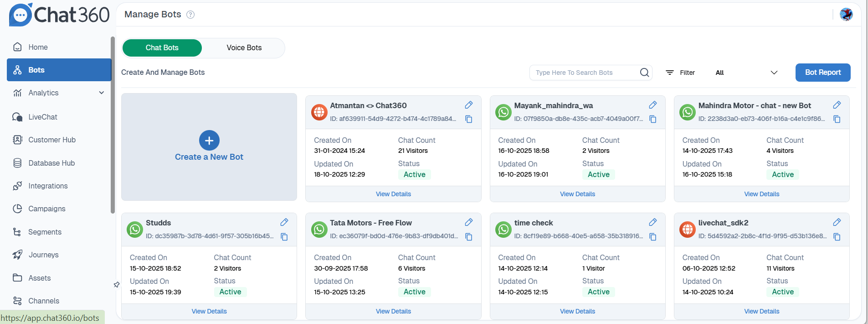
Task: Click the edit pencil for Atmantan <> Chat360
Action: click(468, 105)
